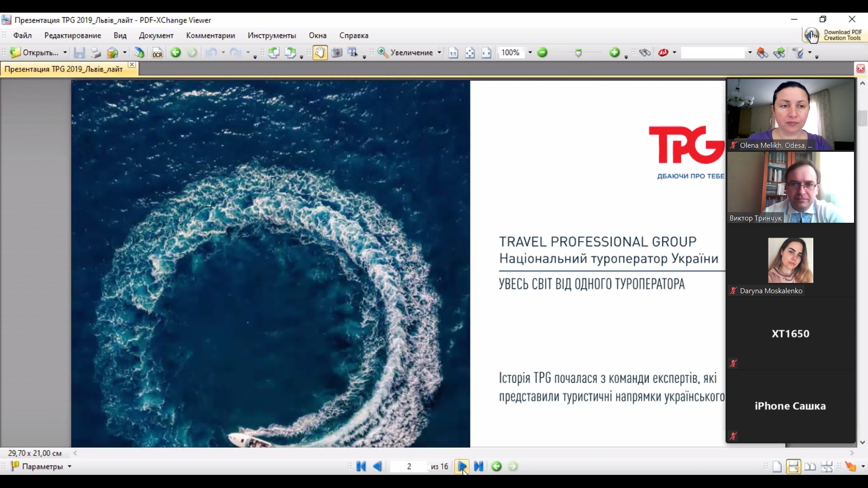This screenshot has height=488, width=868.
Task: Click the red close-all-tabs button at right
Action: (x=860, y=69)
